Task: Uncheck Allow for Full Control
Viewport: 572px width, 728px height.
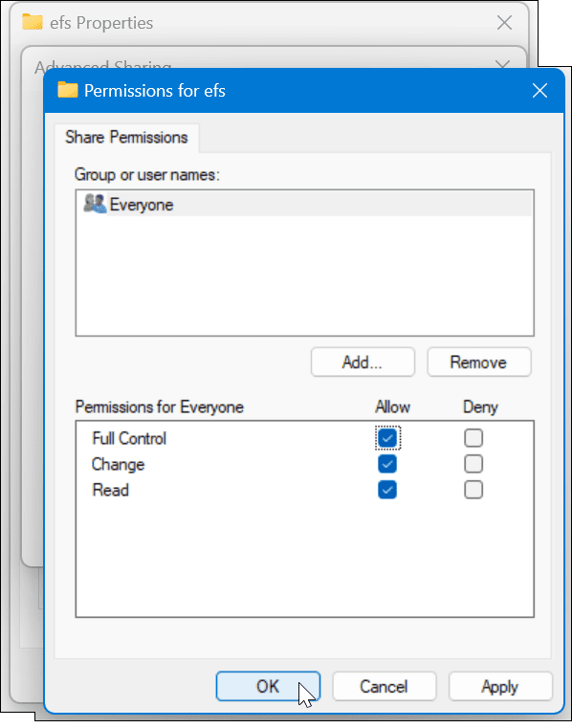Action: (387, 438)
